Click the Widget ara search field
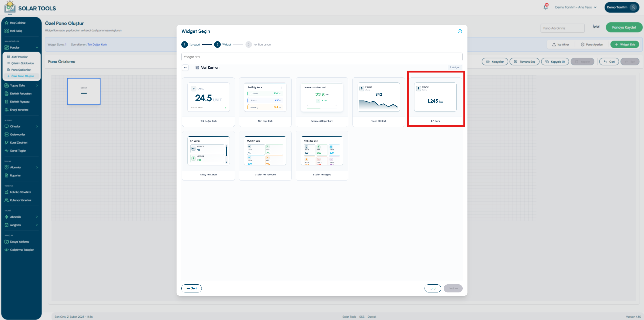644x320 pixels. pos(322,57)
